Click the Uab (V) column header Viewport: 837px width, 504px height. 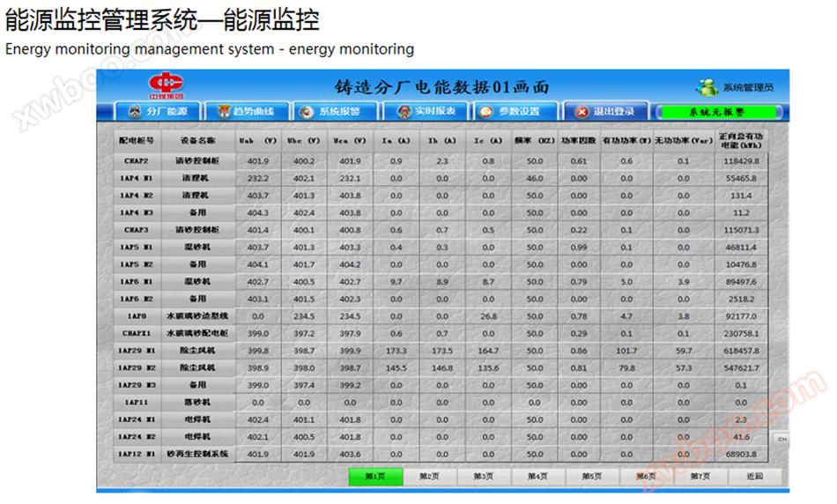pyautogui.click(x=258, y=140)
